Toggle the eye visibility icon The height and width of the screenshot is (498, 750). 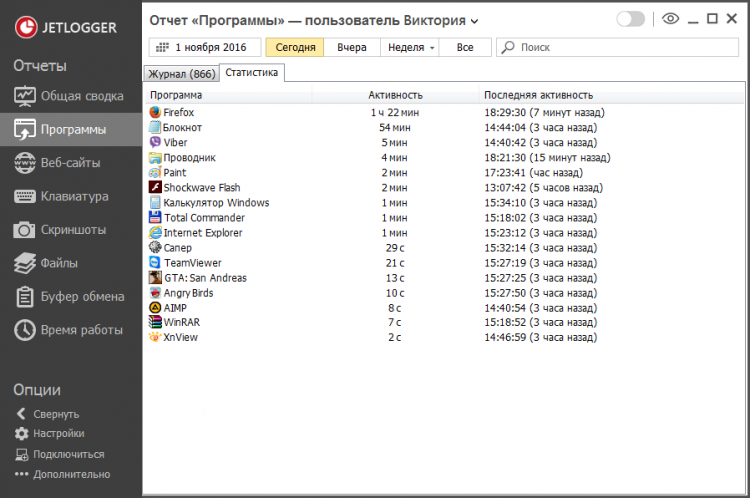click(x=671, y=19)
